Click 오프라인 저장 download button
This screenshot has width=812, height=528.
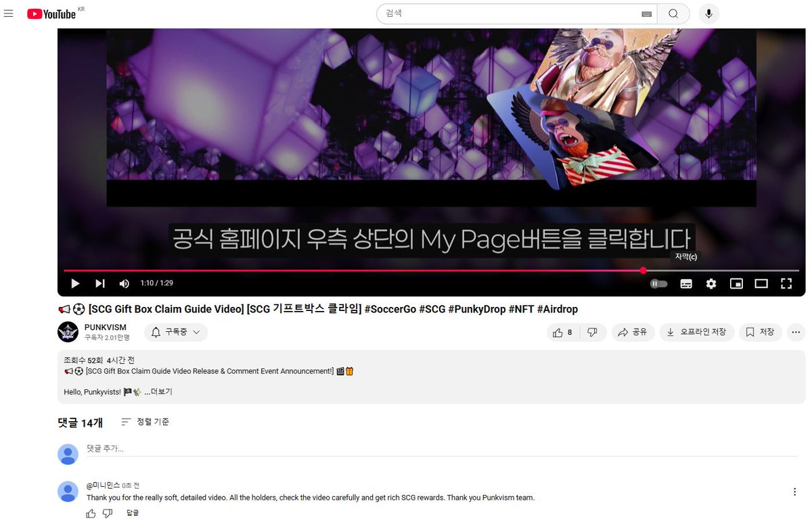coord(697,332)
